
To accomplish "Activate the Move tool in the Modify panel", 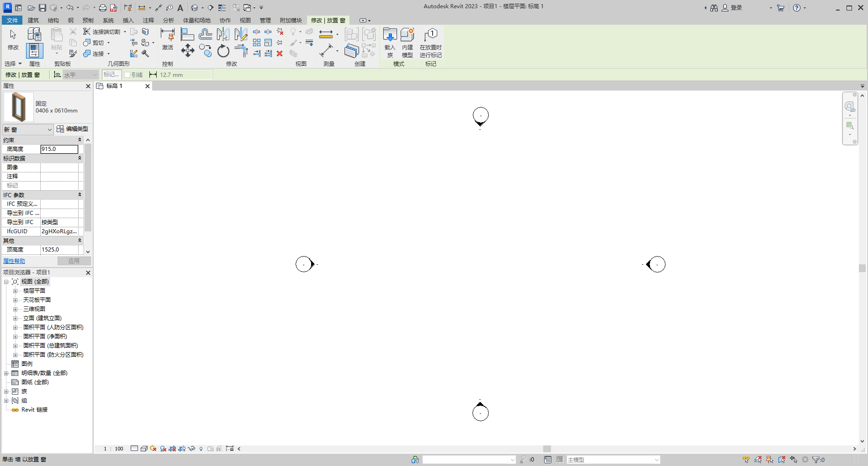I will (187, 50).
